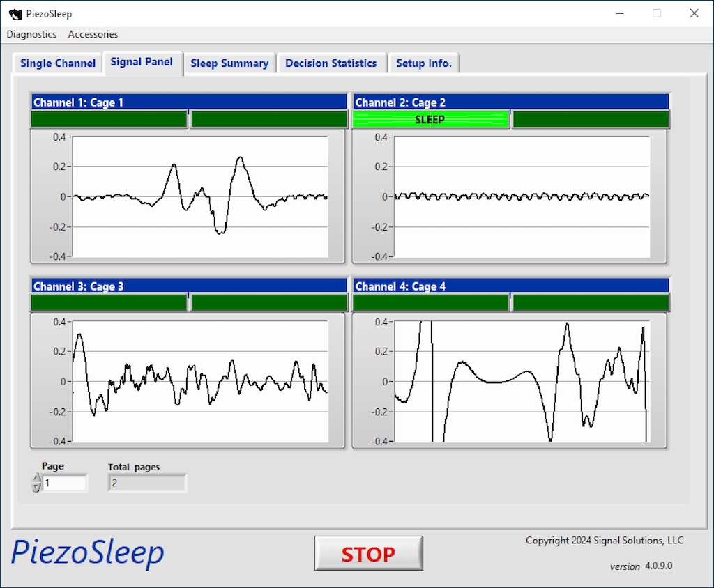
Task: Switch to the Single Channel tab
Action: pyautogui.click(x=58, y=63)
